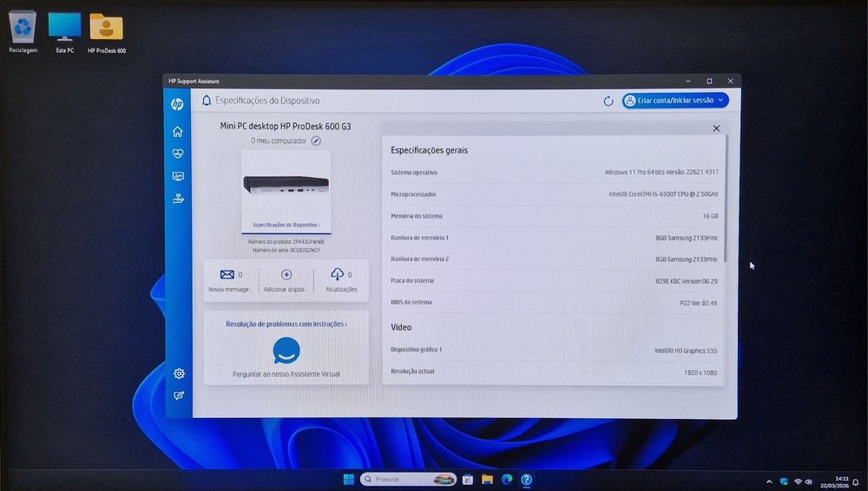Open the 'Especificações do Dispositivo' link under the image
Image resolution: width=868 pixels, height=491 pixels.
coord(286,225)
